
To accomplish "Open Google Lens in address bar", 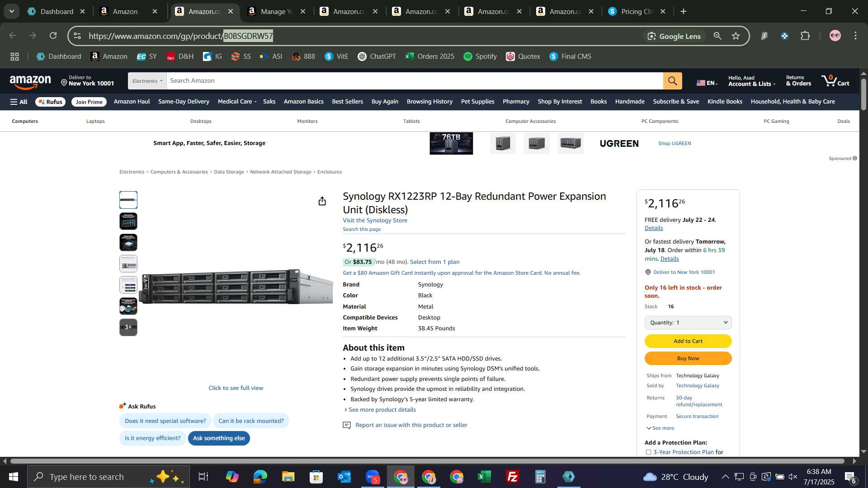I will pos(674,36).
